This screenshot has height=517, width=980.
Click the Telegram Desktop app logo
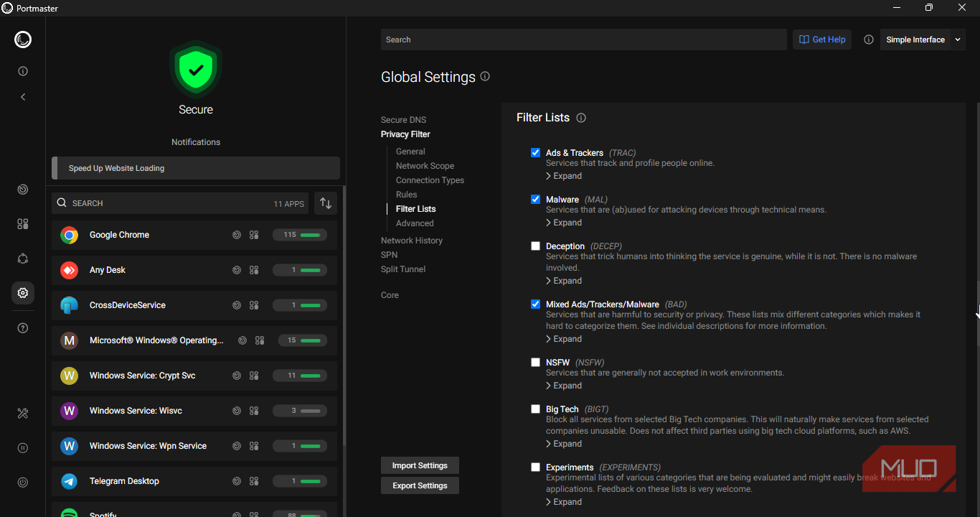[x=70, y=481]
